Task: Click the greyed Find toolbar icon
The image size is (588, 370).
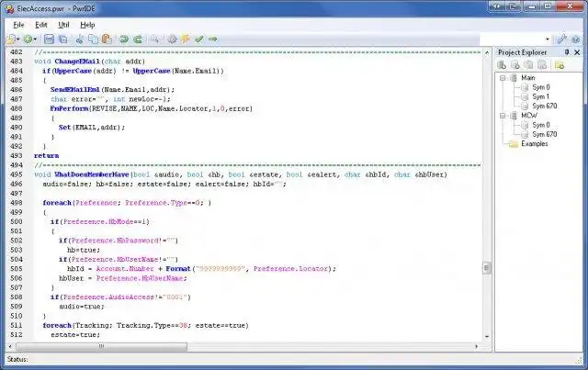Action: click(x=154, y=39)
